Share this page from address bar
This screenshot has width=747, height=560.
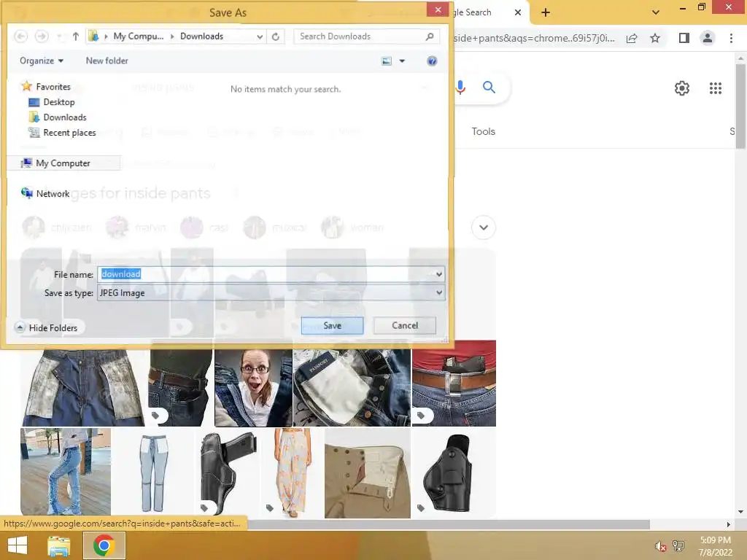coord(632,38)
